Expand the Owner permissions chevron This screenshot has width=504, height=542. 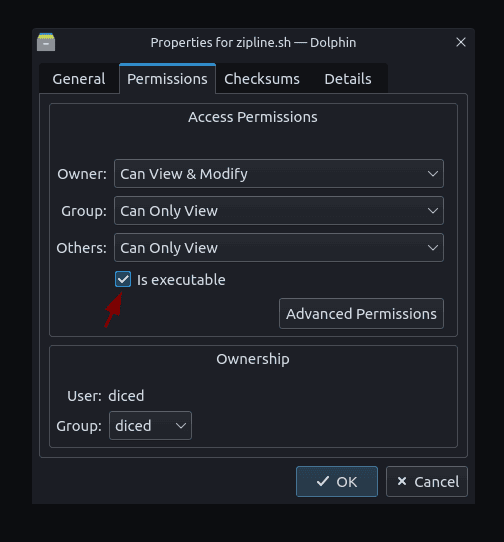(433, 174)
